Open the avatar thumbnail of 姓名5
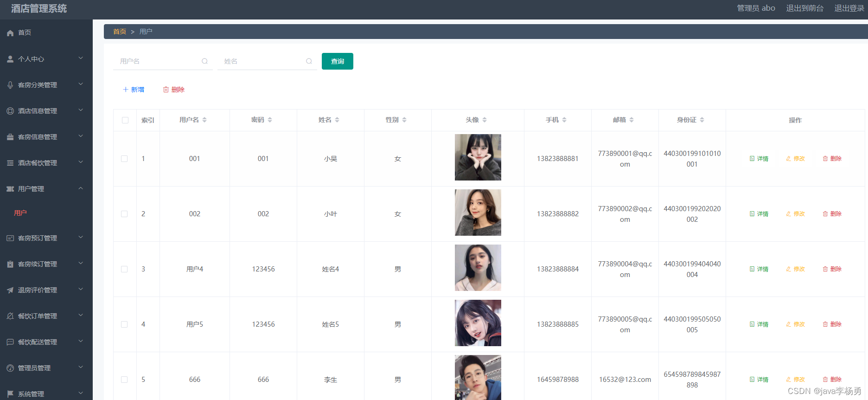The height and width of the screenshot is (400, 868). 478,323
